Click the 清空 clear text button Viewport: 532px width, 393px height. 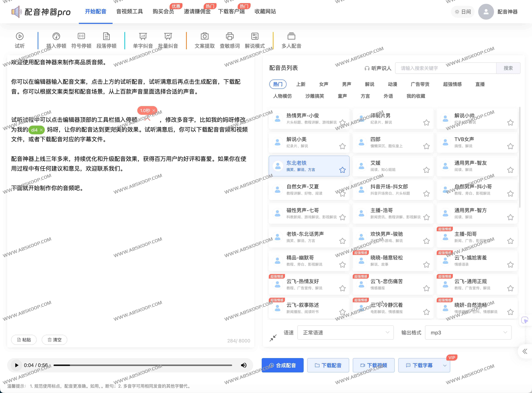coord(54,340)
